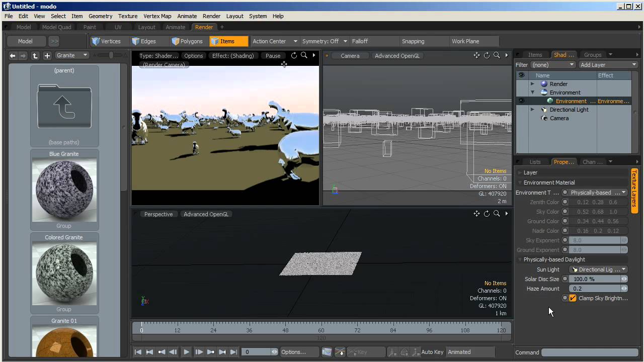
Task: Open the Sun Light Directional Light dropdown
Action: (x=598, y=269)
